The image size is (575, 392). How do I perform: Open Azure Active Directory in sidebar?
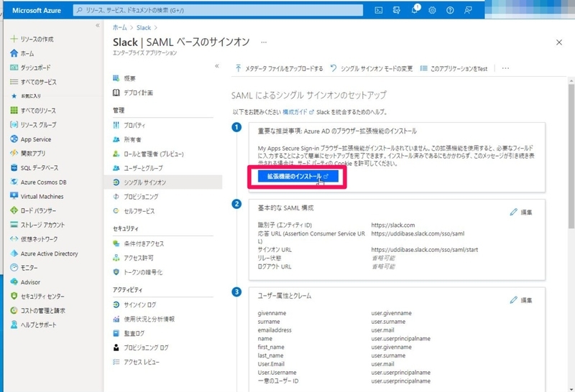45,253
